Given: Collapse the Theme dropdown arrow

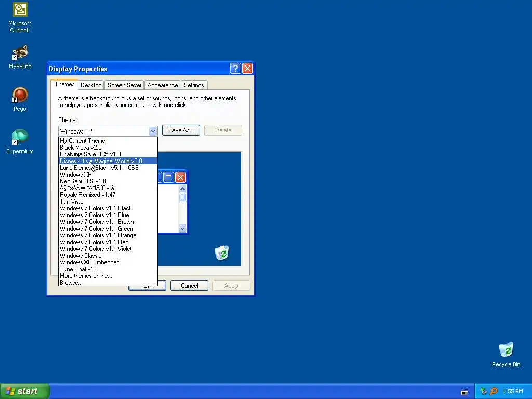Looking at the screenshot, I should (x=153, y=131).
